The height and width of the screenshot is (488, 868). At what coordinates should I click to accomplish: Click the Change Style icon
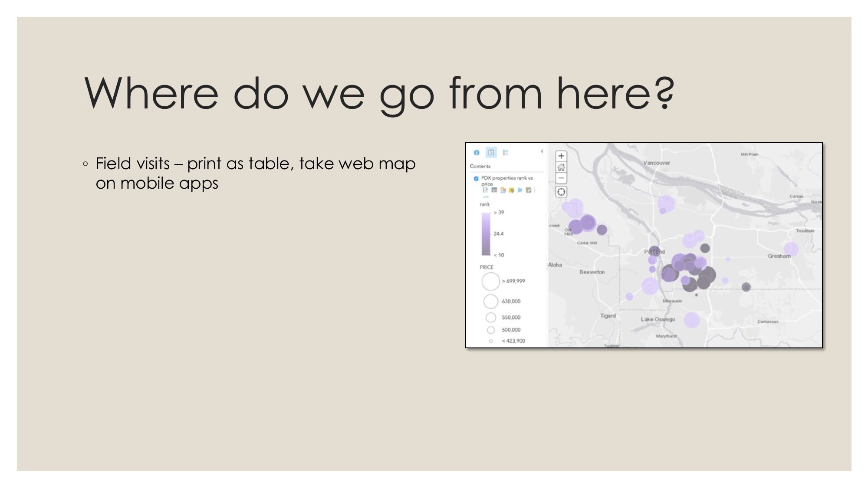[503, 190]
